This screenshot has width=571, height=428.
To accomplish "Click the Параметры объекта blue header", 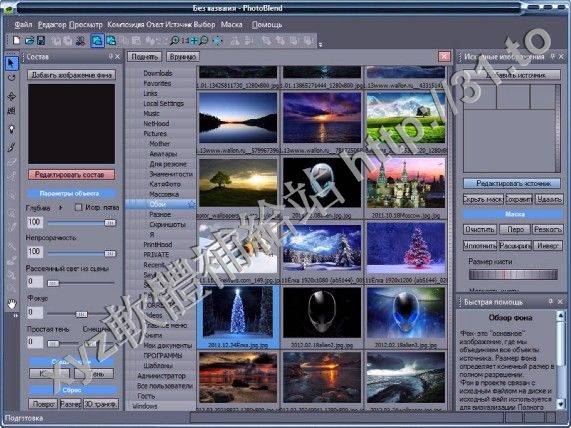I will [x=71, y=193].
